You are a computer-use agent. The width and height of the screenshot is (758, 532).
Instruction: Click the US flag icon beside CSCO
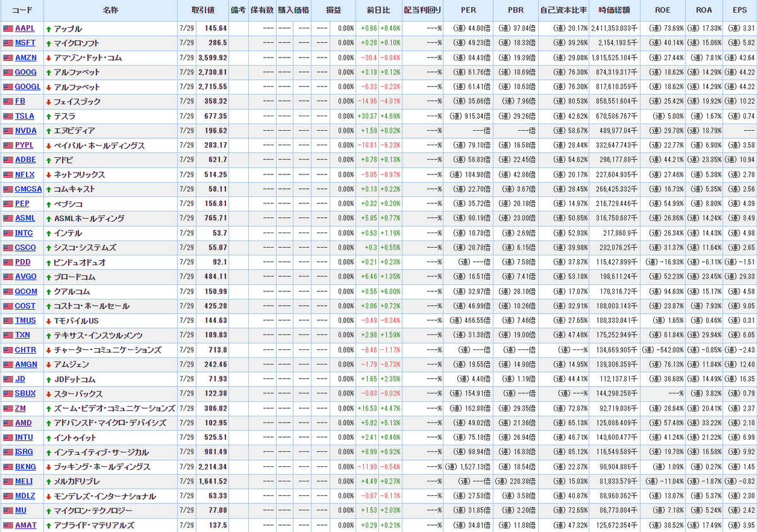pos(8,248)
